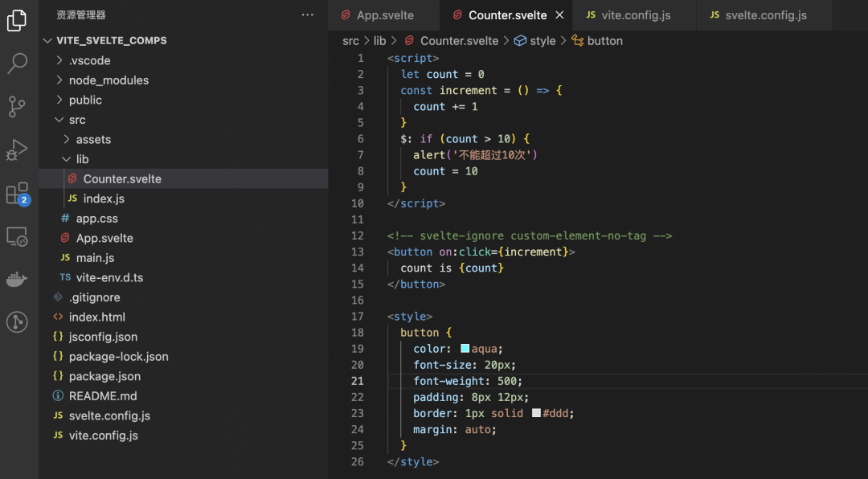Click the 'font-weight: 500;' line
The height and width of the screenshot is (479, 868).
point(468,381)
